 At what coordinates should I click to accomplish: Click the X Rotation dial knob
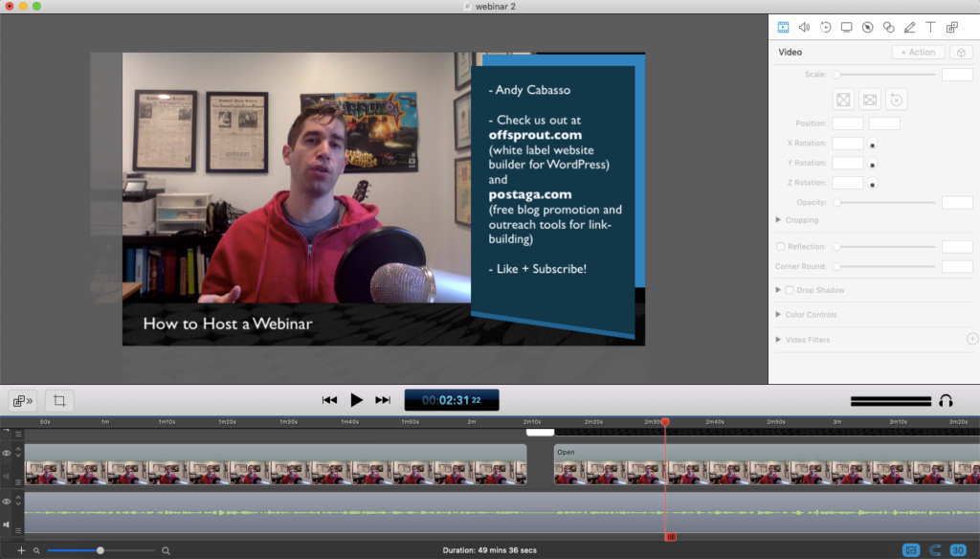(873, 144)
